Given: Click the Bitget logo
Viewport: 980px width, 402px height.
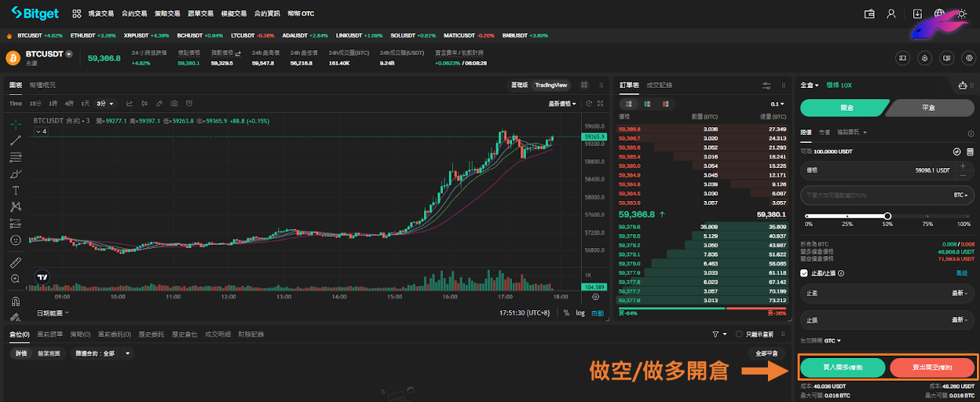Looking at the screenshot, I should coord(35,13).
